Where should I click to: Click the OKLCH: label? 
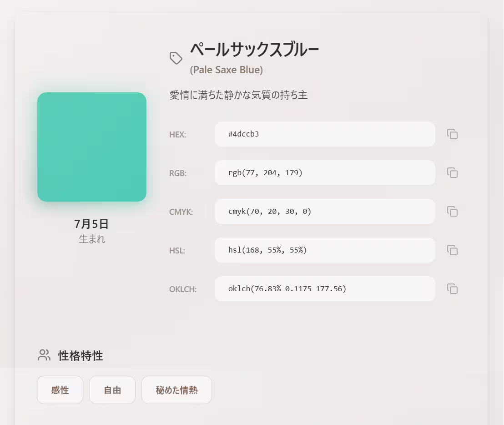tap(183, 289)
